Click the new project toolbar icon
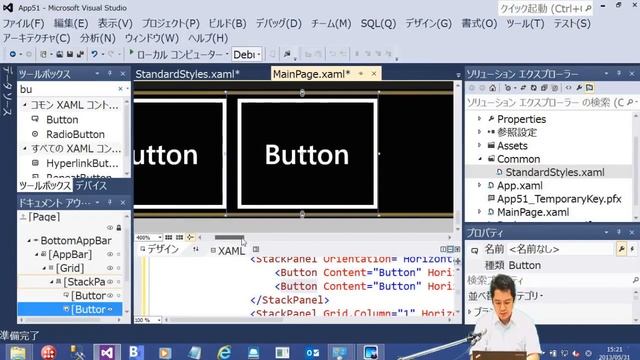 point(43,54)
